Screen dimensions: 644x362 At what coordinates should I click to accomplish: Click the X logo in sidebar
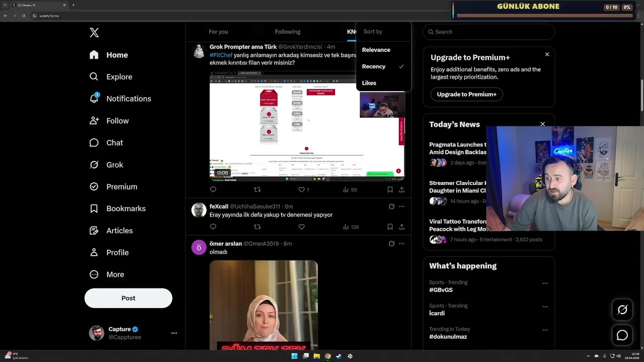pyautogui.click(x=94, y=33)
